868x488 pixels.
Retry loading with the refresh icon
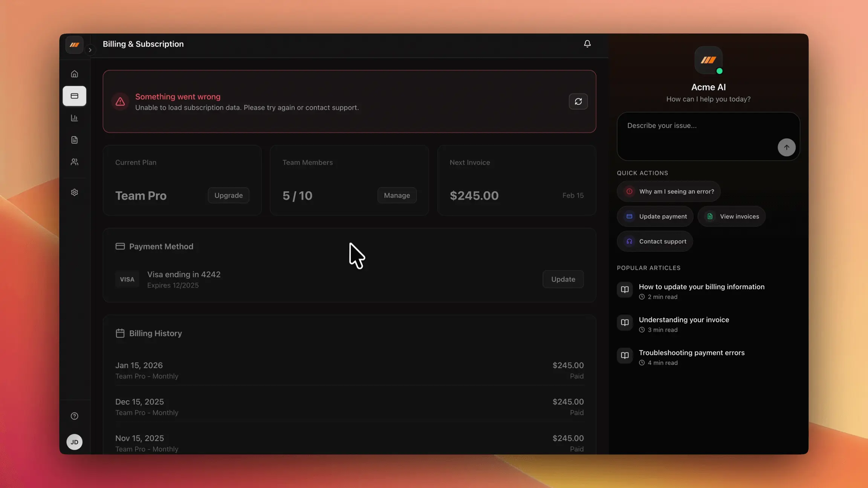coord(578,101)
